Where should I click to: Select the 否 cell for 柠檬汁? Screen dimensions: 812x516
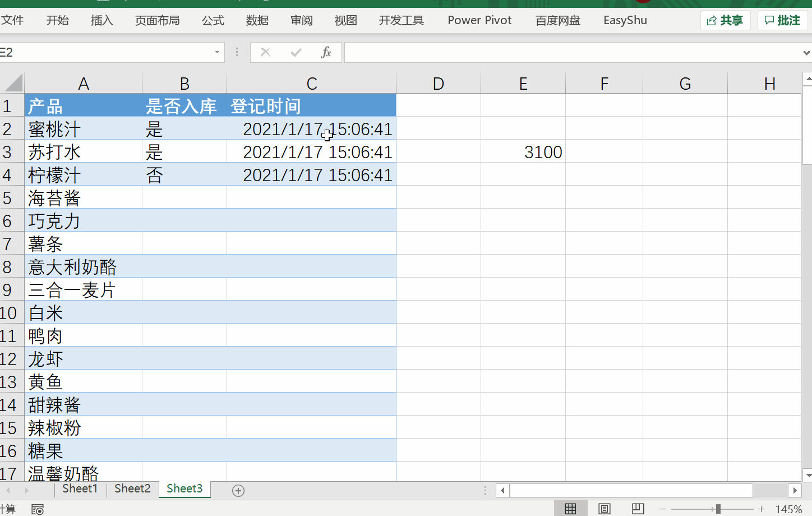coord(184,175)
